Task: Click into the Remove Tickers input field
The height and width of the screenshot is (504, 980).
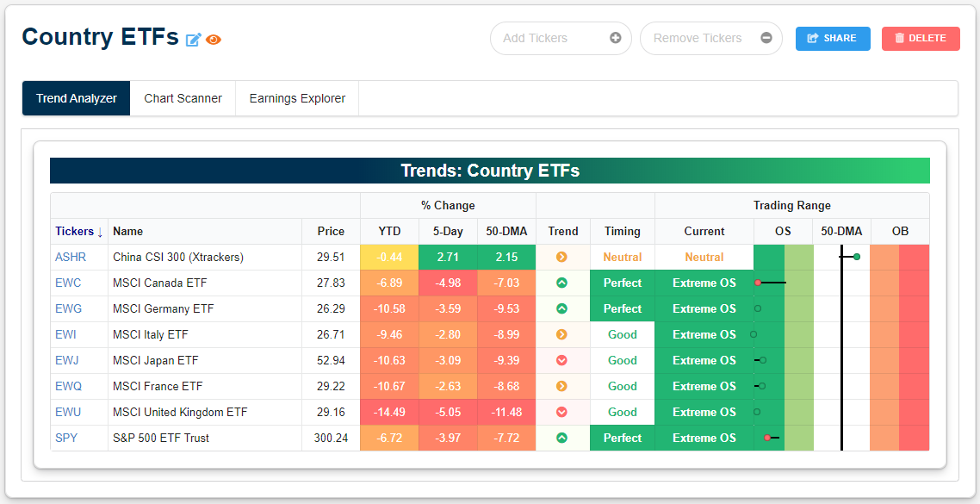Action: pyautogui.click(x=711, y=38)
